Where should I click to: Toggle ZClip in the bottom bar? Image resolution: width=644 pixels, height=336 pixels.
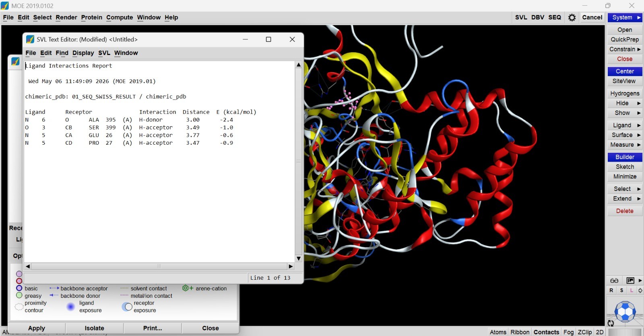click(585, 332)
